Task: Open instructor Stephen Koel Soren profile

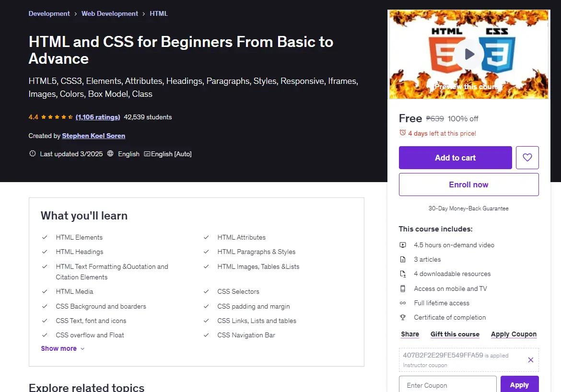Action: [93, 136]
